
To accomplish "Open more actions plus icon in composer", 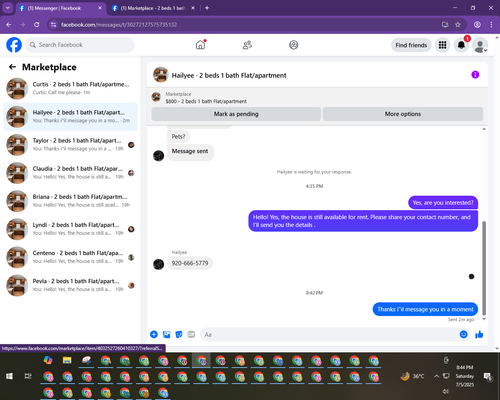I will 154,334.
